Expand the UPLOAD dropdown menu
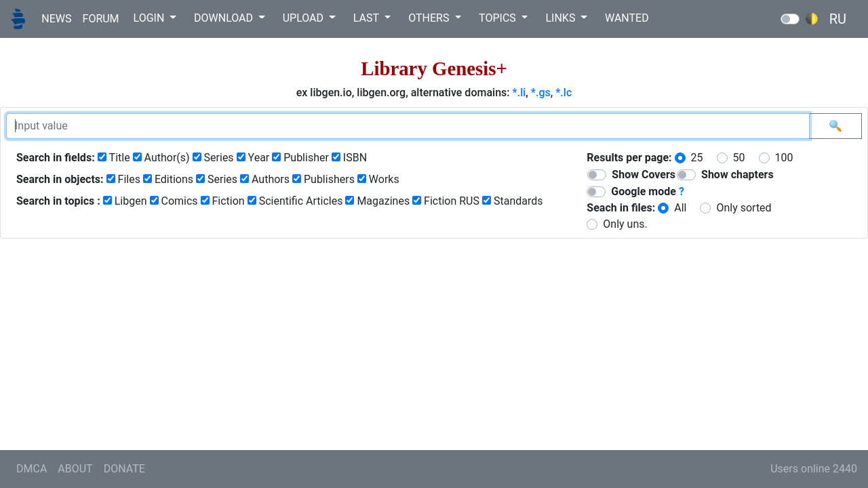 pyautogui.click(x=309, y=18)
